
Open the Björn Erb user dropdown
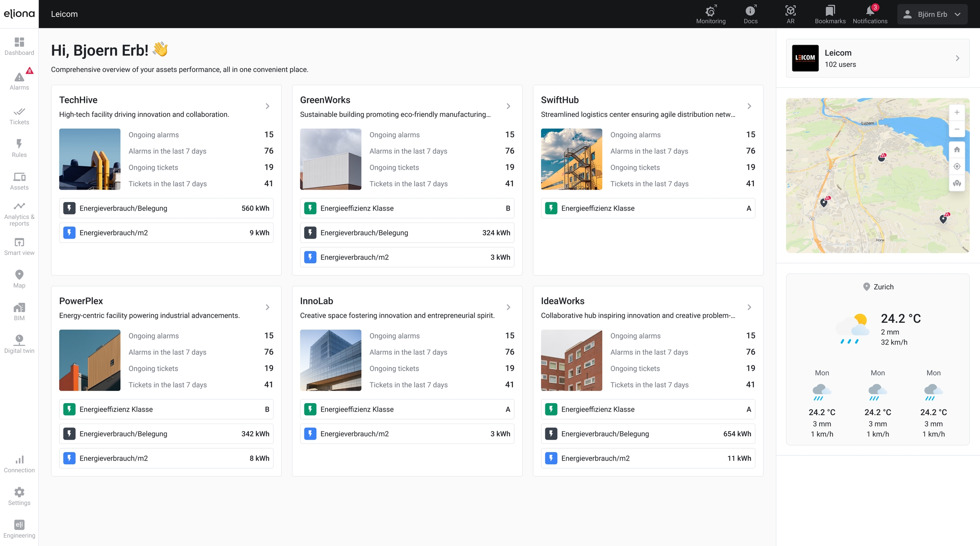pos(932,14)
